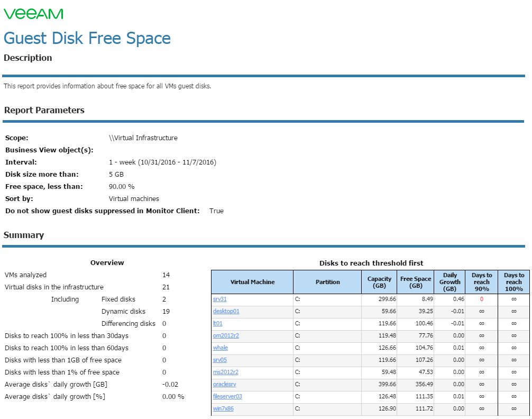Click win7x86 capacity value 126.90
This screenshot has width=532, height=419.
[387, 408]
